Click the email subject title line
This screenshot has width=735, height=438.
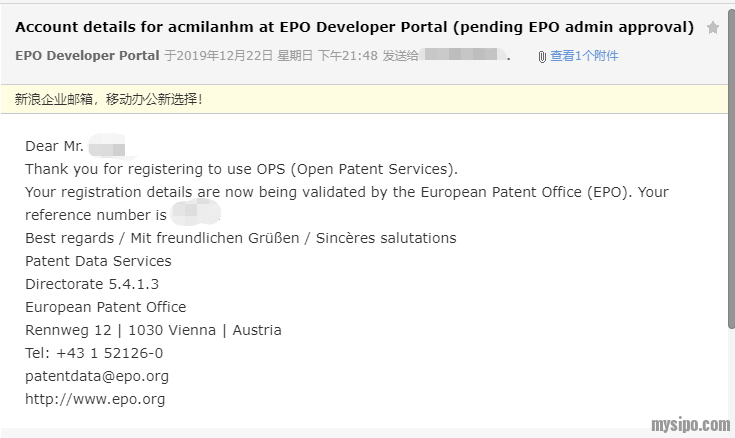click(x=354, y=27)
